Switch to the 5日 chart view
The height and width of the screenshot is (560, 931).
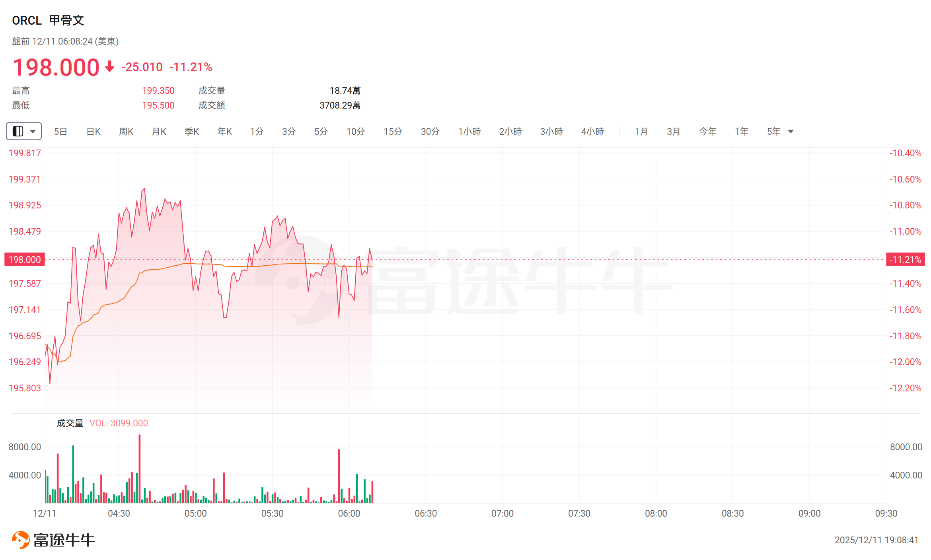tap(60, 132)
